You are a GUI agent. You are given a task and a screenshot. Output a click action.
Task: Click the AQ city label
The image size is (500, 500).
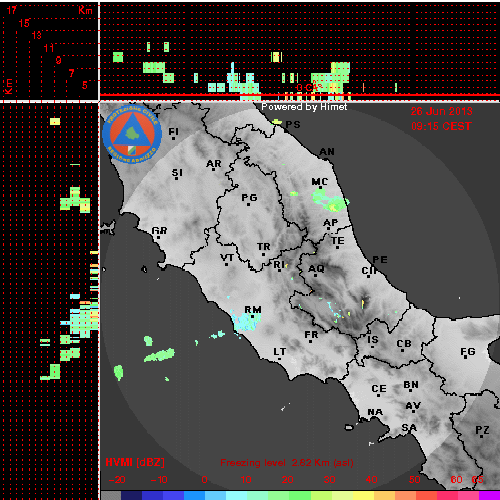[x=316, y=268]
